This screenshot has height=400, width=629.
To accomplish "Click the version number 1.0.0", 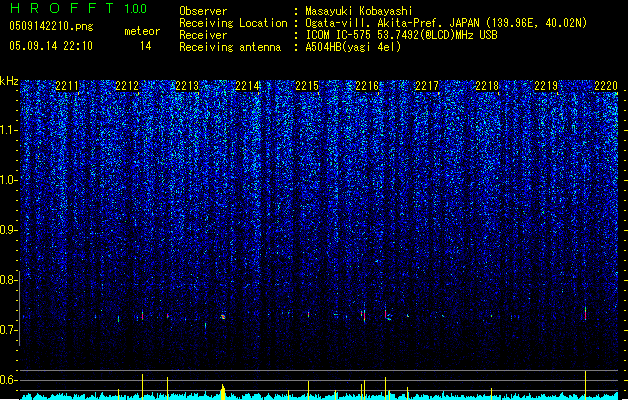I will tap(135, 8).
